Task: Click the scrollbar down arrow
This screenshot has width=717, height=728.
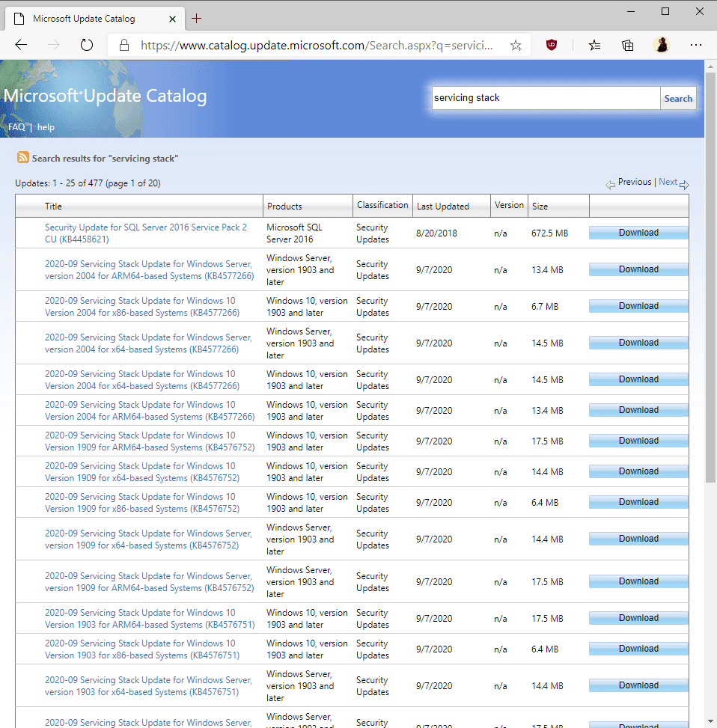Action: [710, 722]
